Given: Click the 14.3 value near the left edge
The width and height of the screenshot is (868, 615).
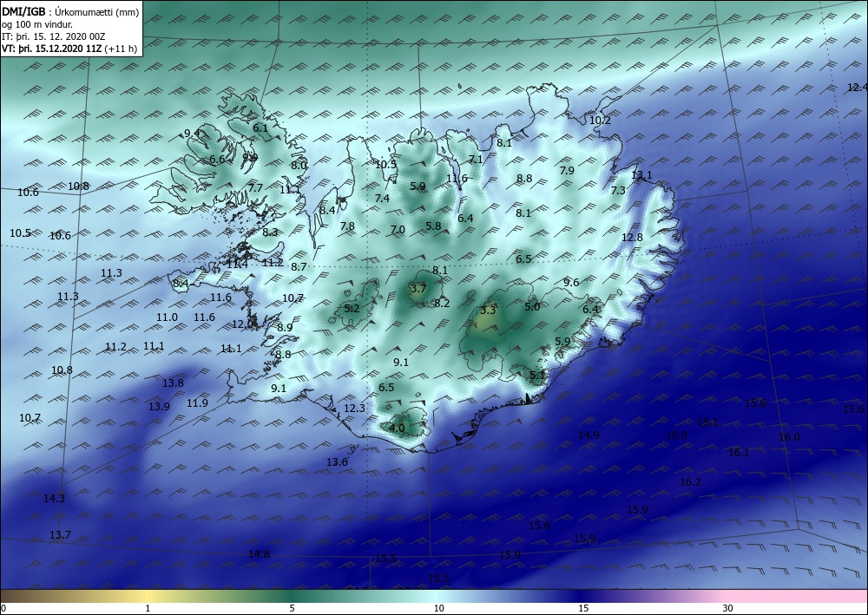Looking at the screenshot, I should [54, 498].
